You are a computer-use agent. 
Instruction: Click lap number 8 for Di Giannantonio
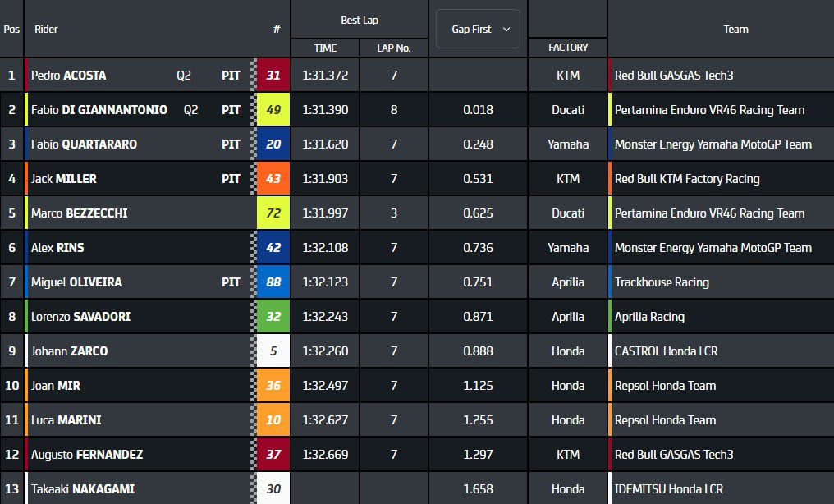click(393, 110)
